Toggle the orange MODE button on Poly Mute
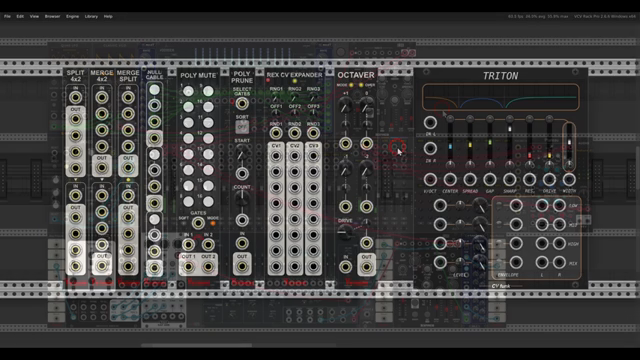 [x=213, y=224]
